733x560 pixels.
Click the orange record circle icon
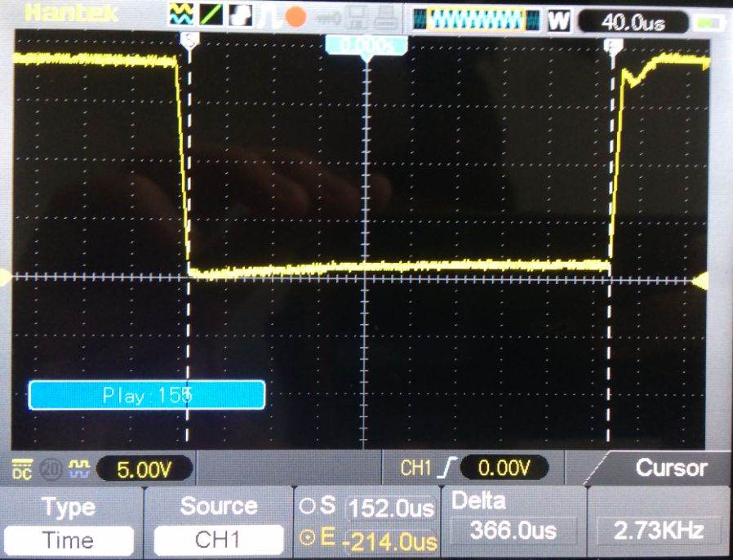[295, 16]
